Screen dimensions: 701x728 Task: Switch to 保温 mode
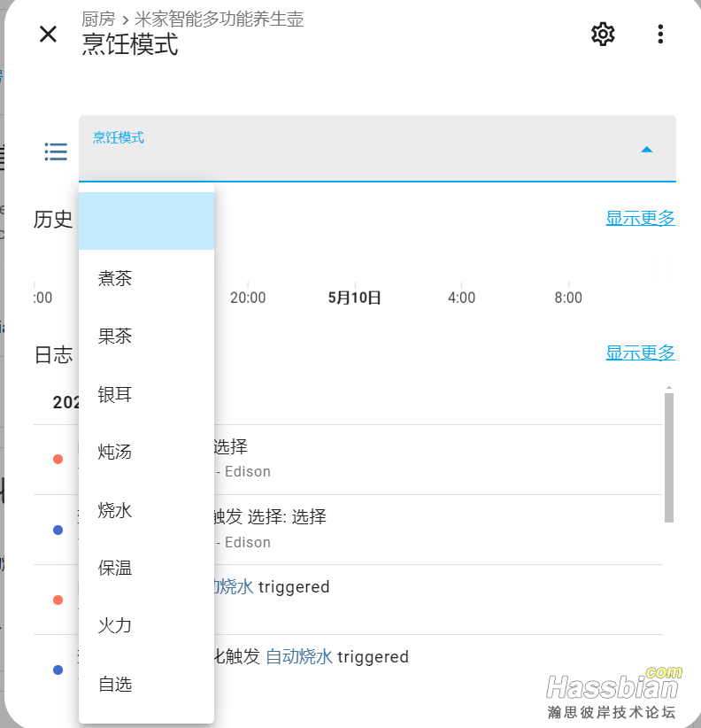click(x=115, y=569)
